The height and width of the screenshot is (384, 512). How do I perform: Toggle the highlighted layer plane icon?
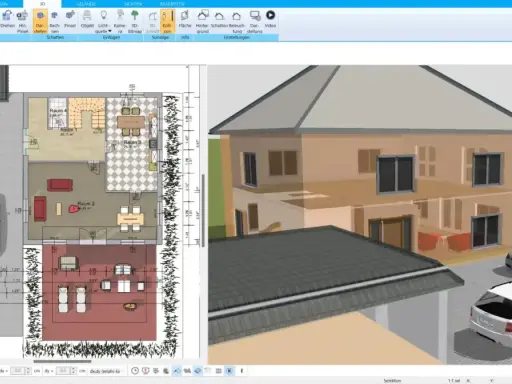[x=198, y=371]
